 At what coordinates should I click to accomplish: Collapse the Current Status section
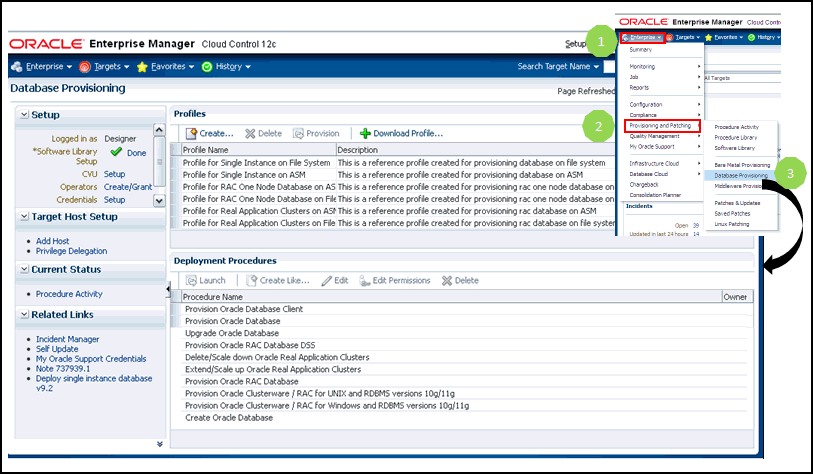pyautogui.click(x=24, y=269)
